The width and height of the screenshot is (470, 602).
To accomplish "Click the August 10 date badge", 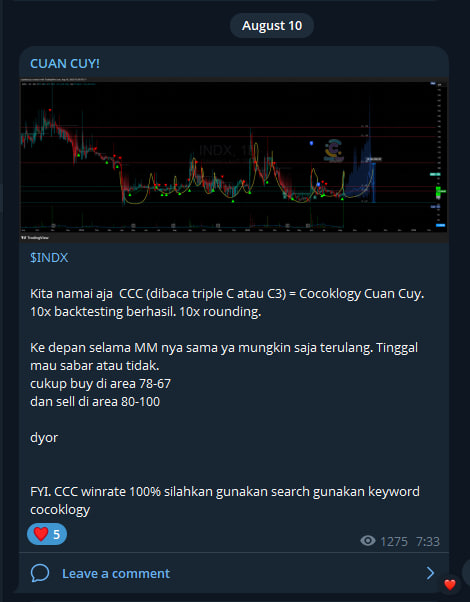I will 272,26.
